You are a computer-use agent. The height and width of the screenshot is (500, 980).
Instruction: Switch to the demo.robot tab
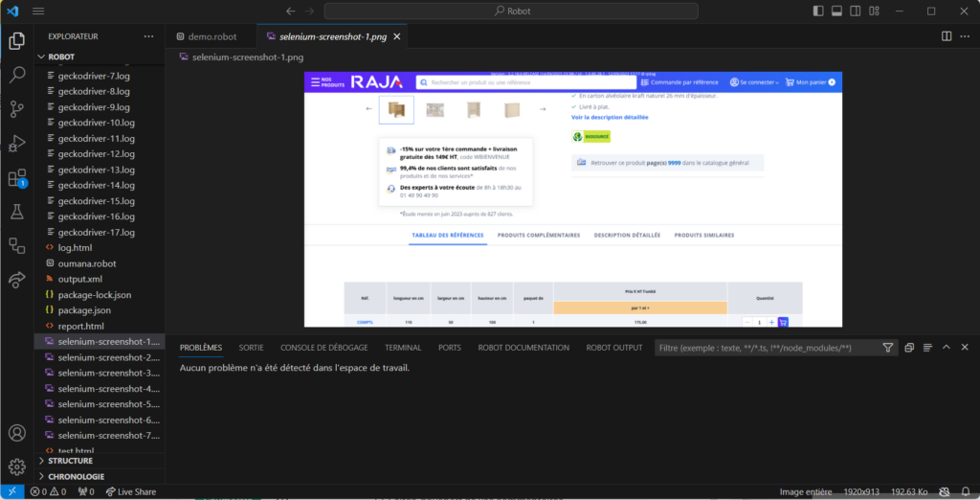point(212,37)
